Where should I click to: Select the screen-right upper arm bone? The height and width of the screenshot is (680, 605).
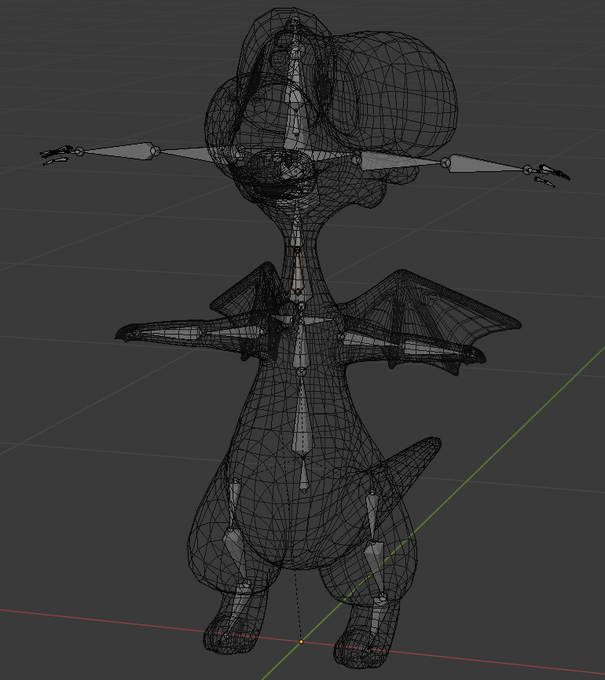(x=401, y=159)
